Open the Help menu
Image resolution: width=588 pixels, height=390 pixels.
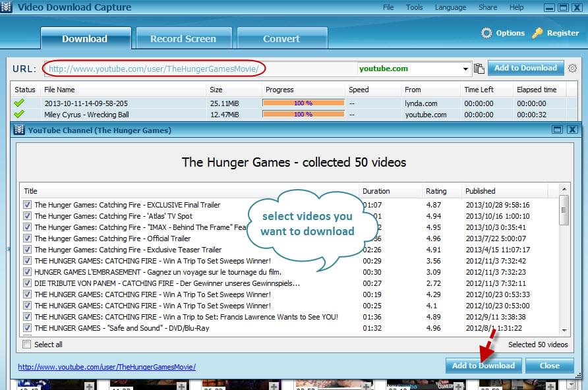click(x=516, y=7)
